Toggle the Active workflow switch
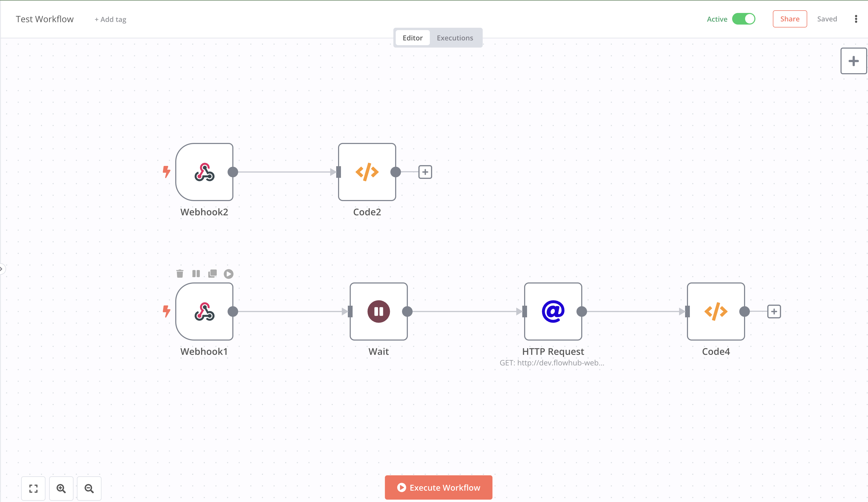The height and width of the screenshot is (502, 868). 743,19
